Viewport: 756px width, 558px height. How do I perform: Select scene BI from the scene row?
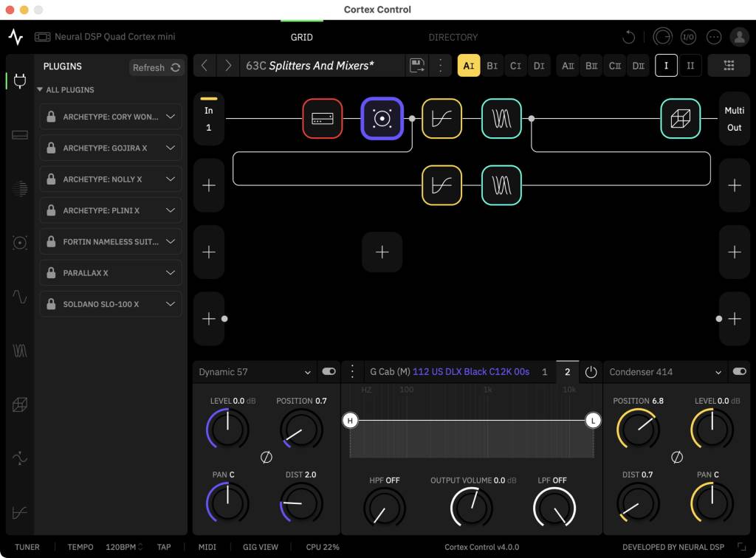pyautogui.click(x=492, y=65)
